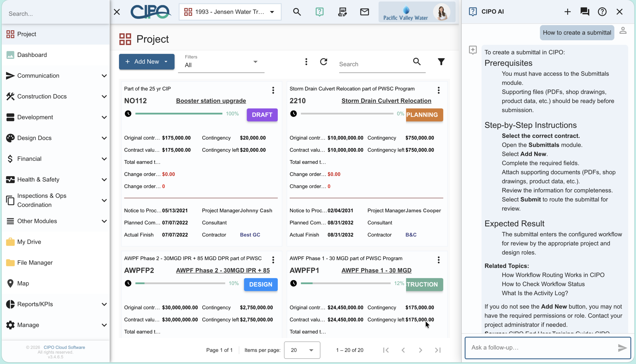
Task: Send the follow-up message arrow icon
Action: coord(622,348)
